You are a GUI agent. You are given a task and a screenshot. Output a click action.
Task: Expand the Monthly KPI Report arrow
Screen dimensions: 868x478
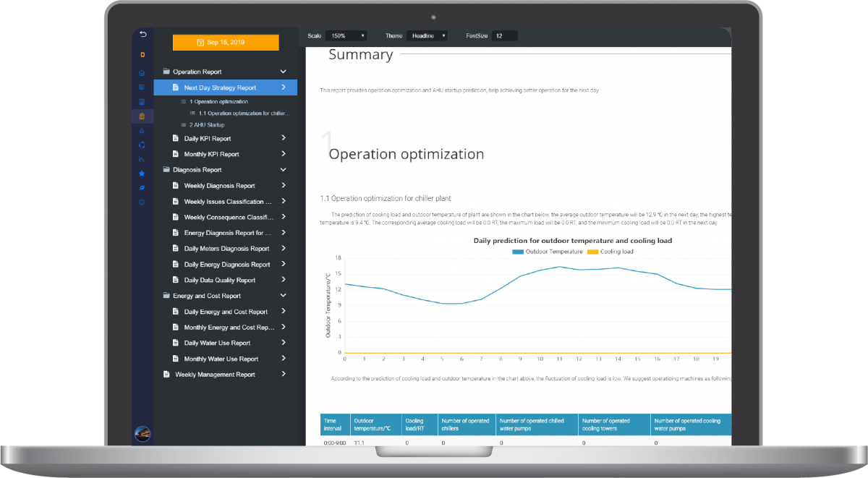point(284,154)
